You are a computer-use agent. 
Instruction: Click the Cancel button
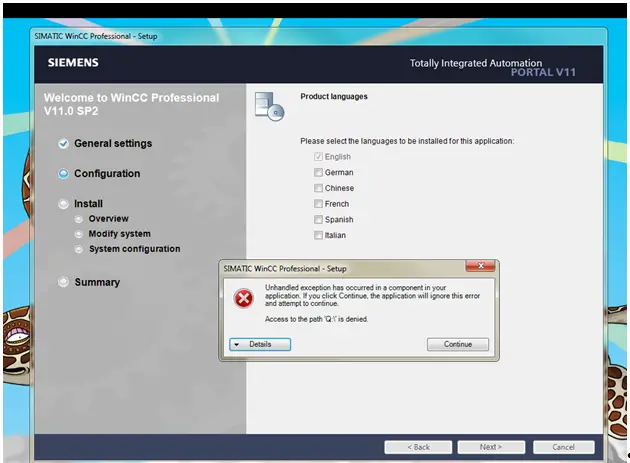[x=564, y=447]
